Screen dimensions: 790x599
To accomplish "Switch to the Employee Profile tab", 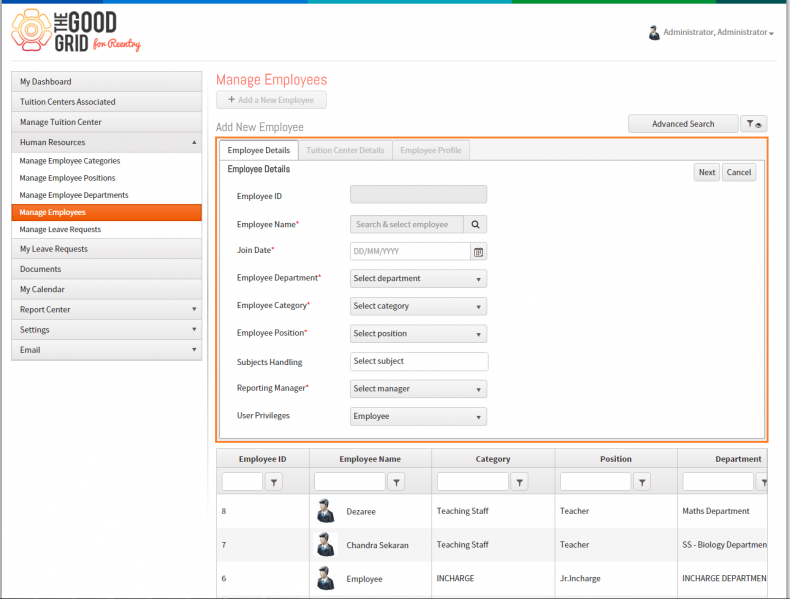I will tap(431, 150).
